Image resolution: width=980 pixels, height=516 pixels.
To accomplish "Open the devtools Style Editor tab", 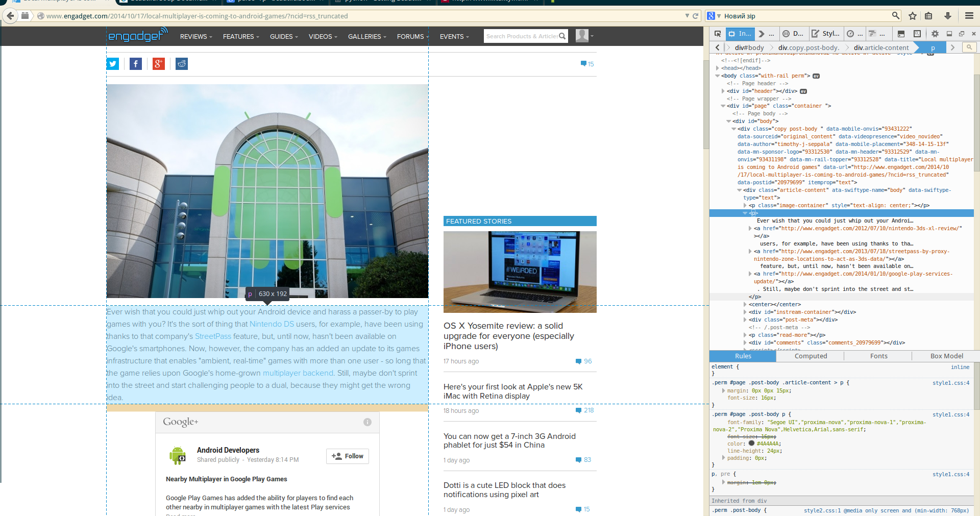I will click(x=825, y=34).
